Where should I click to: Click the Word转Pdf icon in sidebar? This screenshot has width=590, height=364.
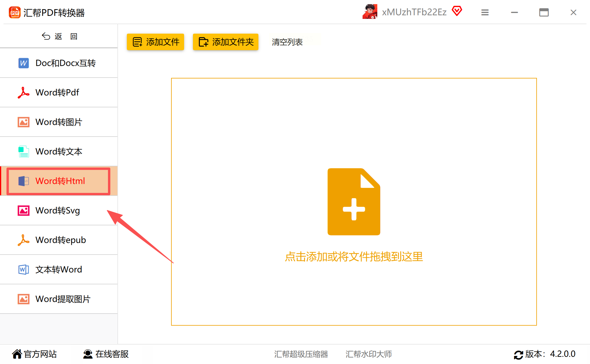point(23,93)
